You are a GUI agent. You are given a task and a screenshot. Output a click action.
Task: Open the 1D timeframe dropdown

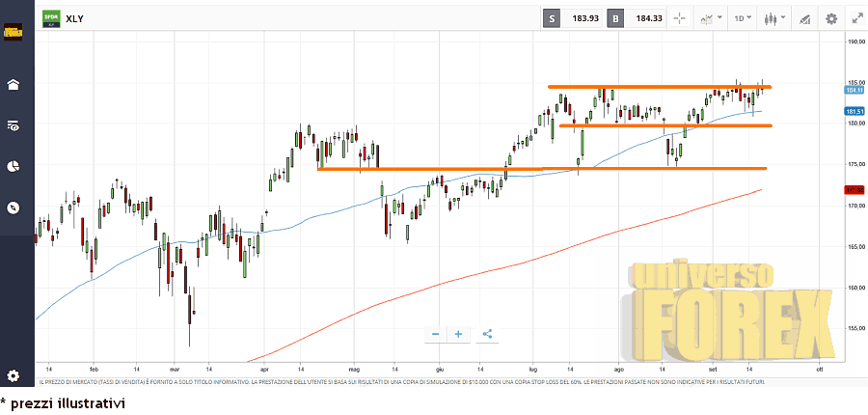743,18
